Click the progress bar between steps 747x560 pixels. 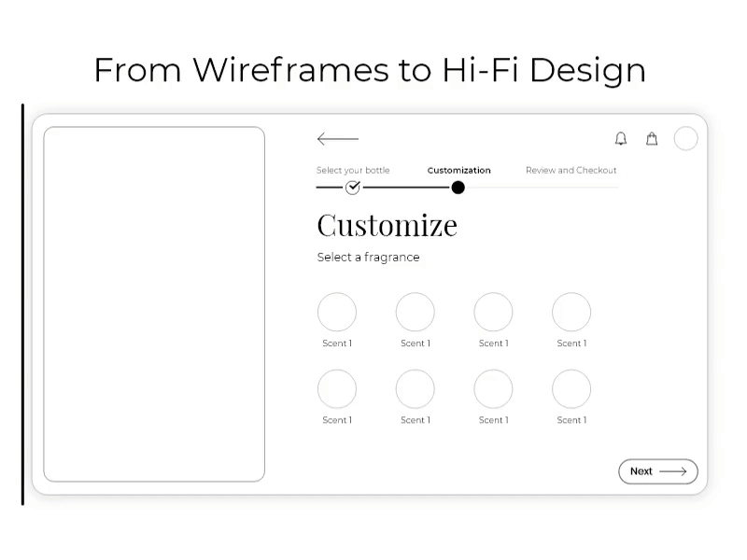[x=405, y=188]
